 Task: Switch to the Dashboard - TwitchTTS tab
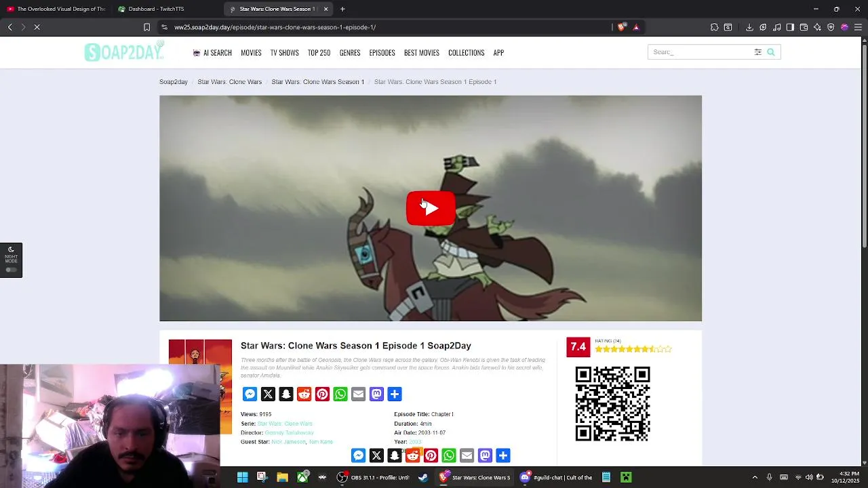pos(156,9)
